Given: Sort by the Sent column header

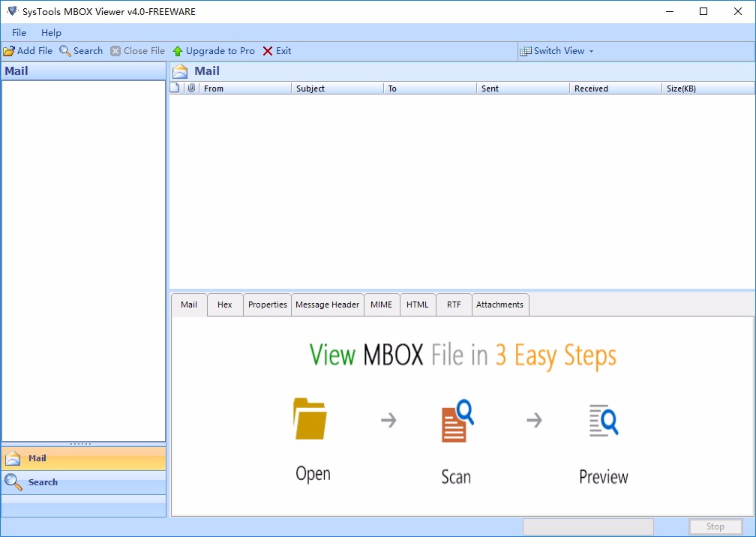Looking at the screenshot, I should pos(523,88).
